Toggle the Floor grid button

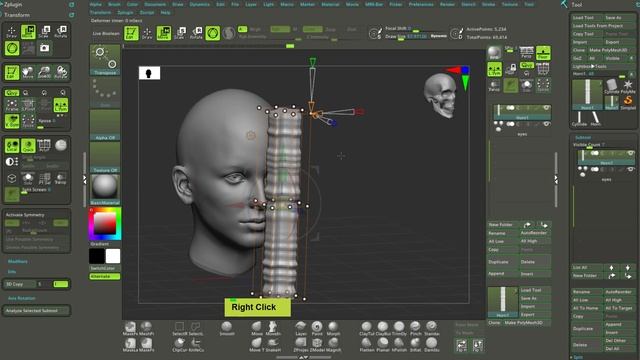[x=543, y=53]
